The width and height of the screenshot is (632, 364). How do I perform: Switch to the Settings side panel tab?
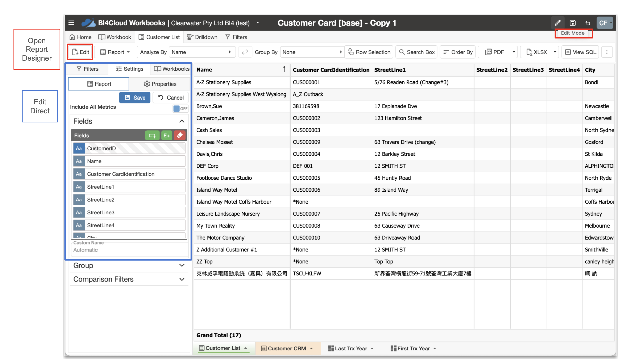pyautogui.click(x=129, y=69)
